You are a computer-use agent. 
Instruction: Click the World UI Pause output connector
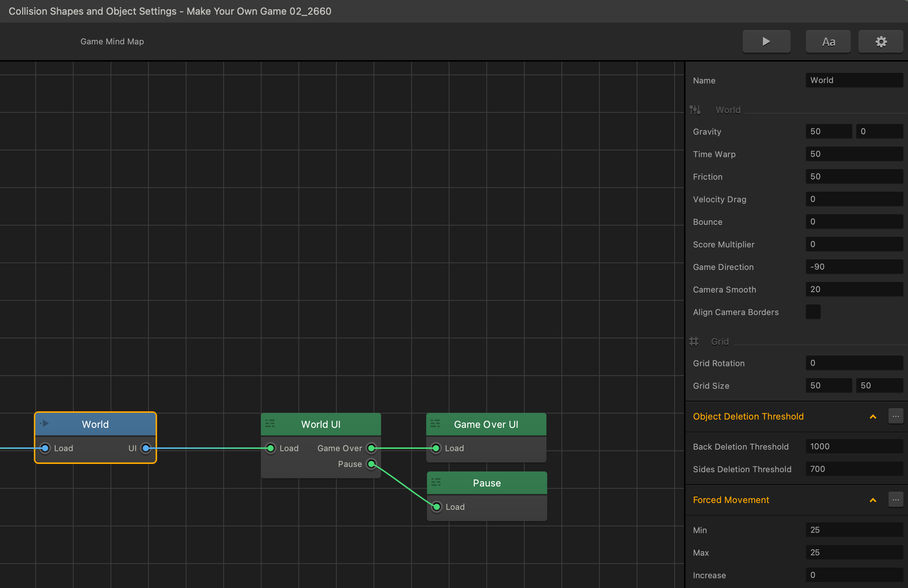click(371, 464)
